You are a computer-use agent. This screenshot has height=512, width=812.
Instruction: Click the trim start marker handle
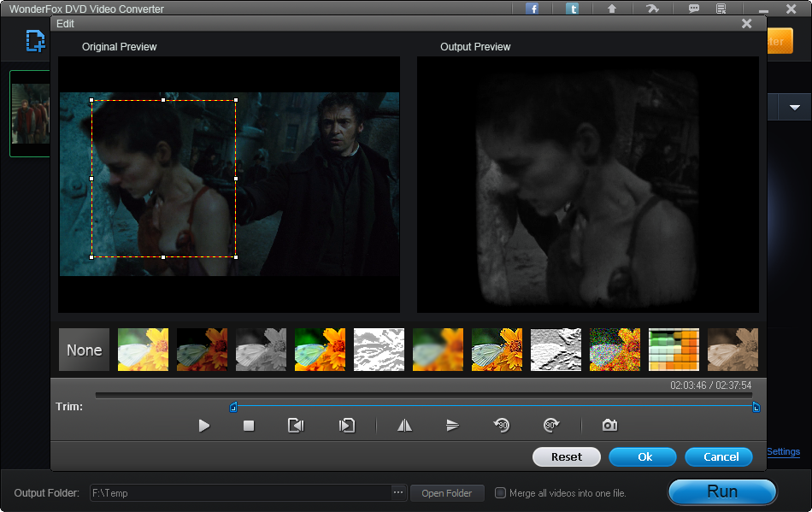tap(233, 408)
